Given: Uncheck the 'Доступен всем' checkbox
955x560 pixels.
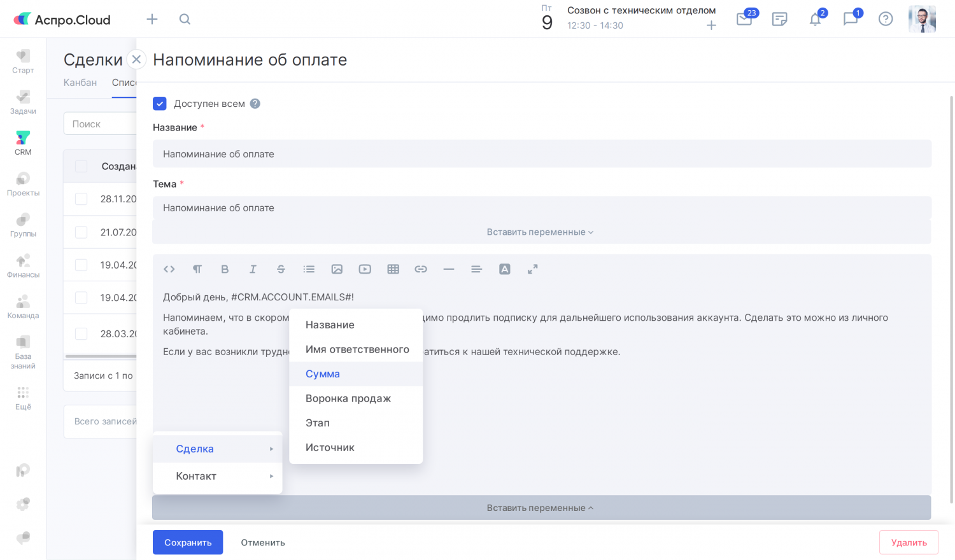Looking at the screenshot, I should tap(160, 104).
